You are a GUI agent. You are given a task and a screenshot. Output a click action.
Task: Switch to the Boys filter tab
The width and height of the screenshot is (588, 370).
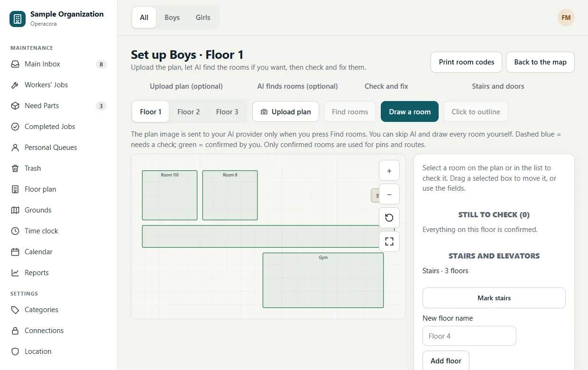[x=172, y=18]
